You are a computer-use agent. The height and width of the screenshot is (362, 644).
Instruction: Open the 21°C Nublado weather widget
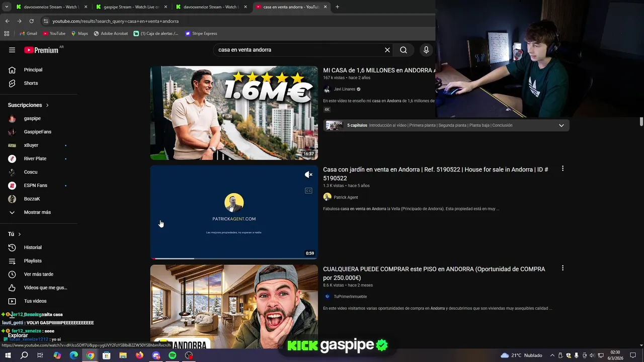click(x=521, y=355)
